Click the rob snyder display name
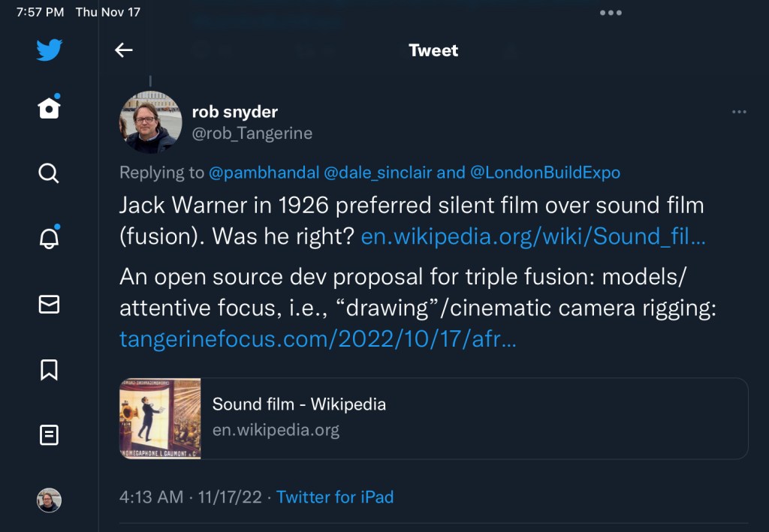 (235, 112)
